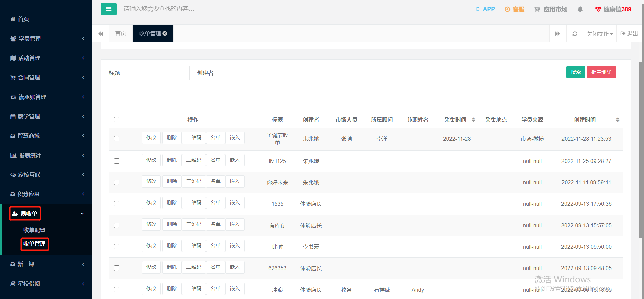The image size is (644, 299).
Task: Check the 1535 row checkbox
Action: [117, 204]
